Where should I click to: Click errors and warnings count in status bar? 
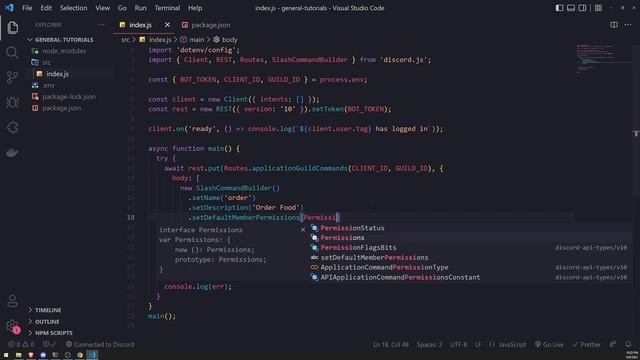pos(20,344)
